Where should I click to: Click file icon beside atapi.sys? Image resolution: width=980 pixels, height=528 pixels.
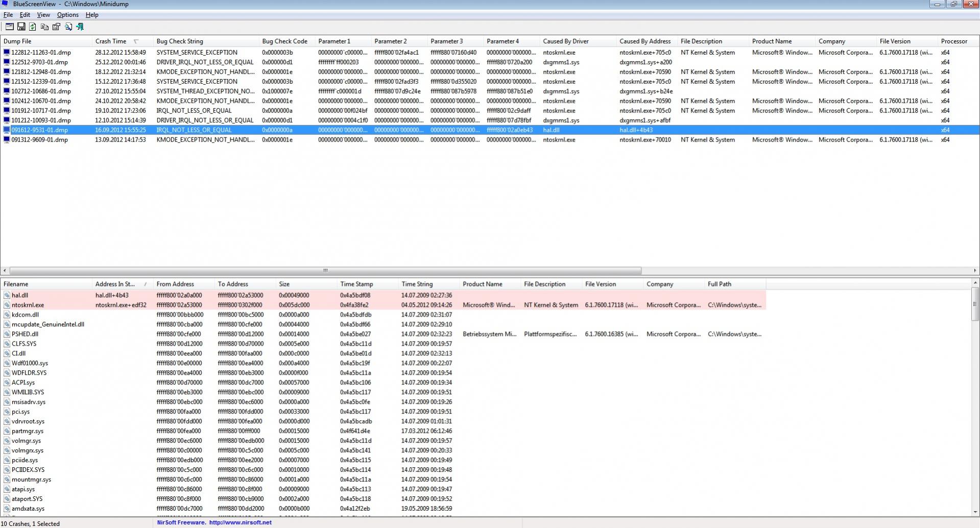click(7, 489)
